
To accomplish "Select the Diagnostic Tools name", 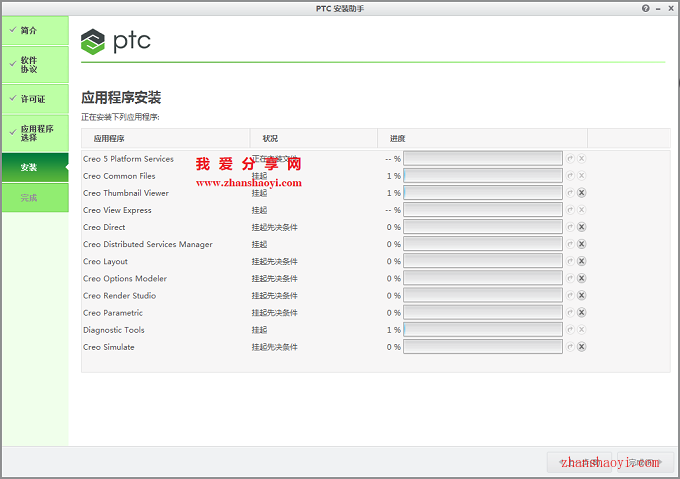I will tap(114, 330).
